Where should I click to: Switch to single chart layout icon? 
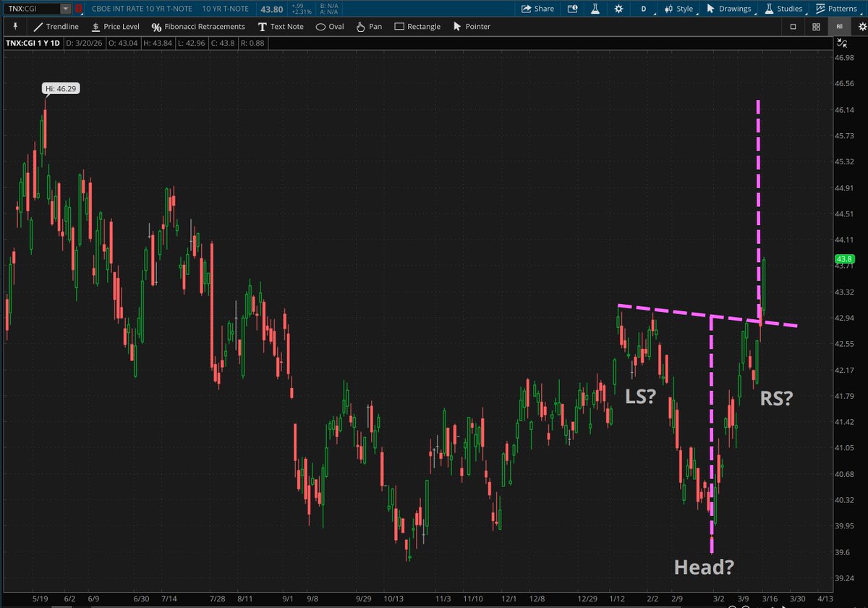tap(793, 26)
